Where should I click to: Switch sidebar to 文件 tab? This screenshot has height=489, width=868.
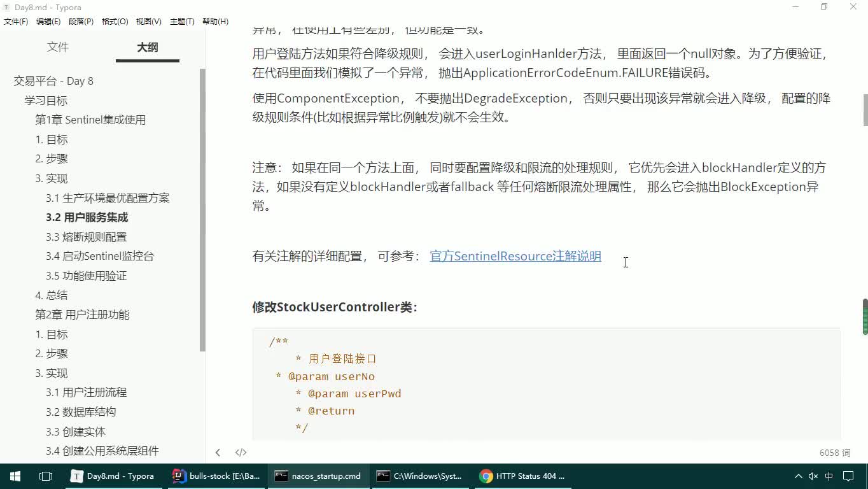click(x=58, y=47)
